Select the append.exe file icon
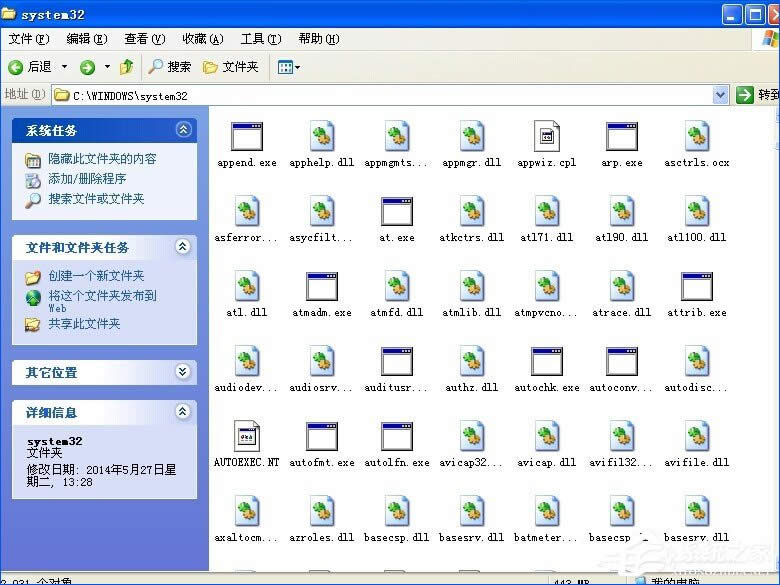 coord(246,137)
